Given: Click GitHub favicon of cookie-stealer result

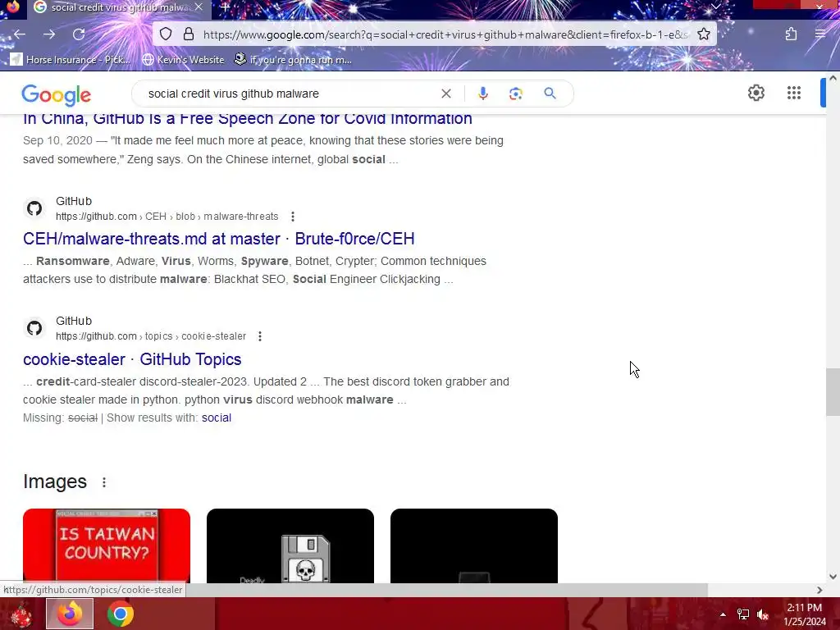Looking at the screenshot, I should [34, 328].
